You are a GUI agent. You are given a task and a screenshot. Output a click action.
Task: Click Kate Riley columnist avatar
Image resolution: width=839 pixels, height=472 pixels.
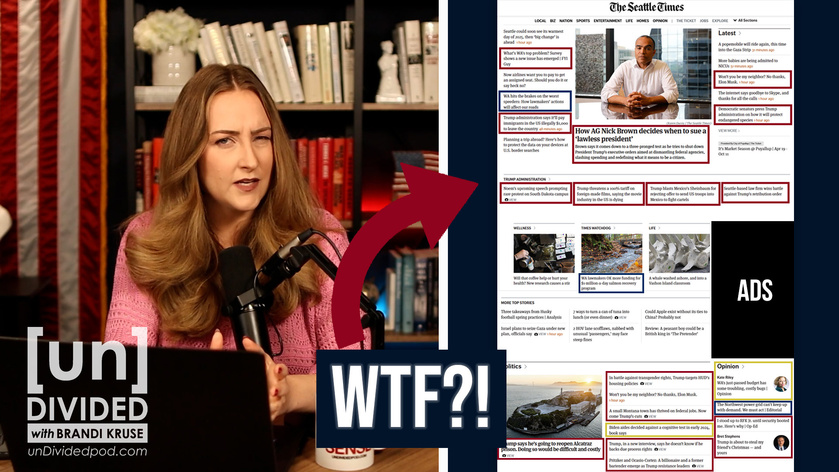click(x=781, y=383)
